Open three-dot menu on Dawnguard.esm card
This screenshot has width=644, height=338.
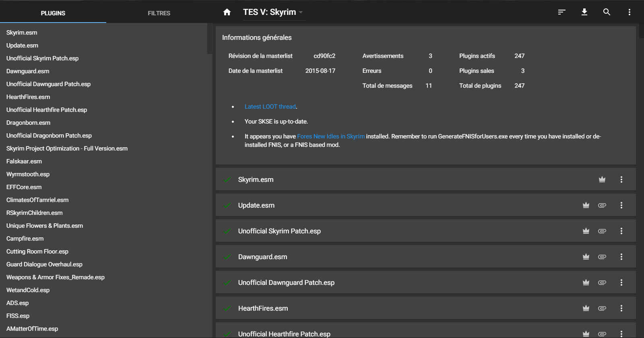point(621,257)
